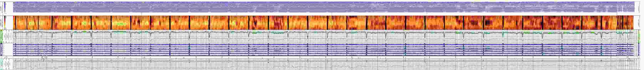644x70 pixels.
Task: Select the green track header on the left side
Action: coord(2,36)
